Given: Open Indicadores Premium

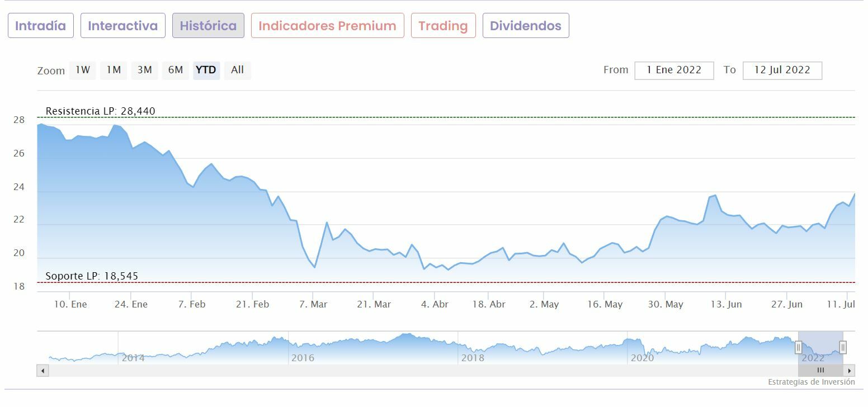Looking at the screenshot, I should (x=328, y=26).
